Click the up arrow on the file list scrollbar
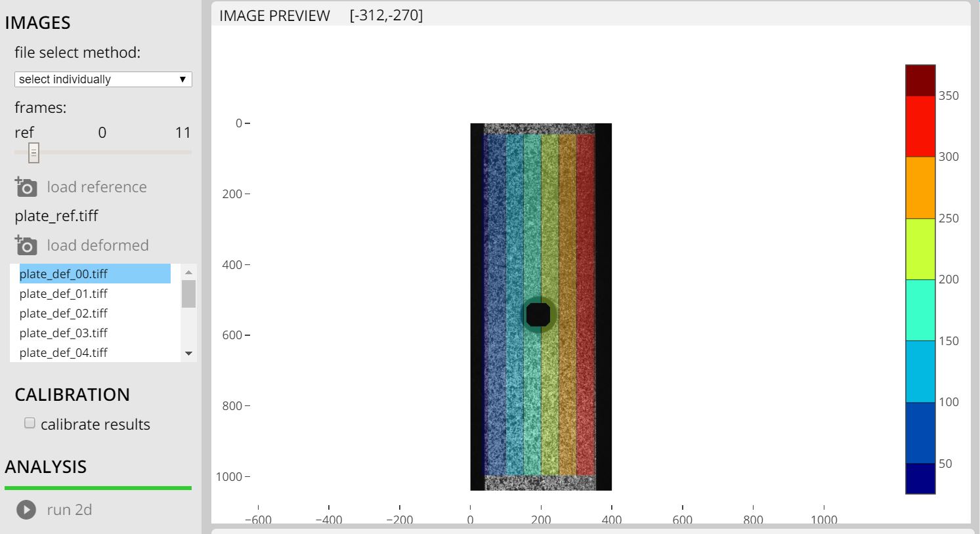 [x=188, y=271]
